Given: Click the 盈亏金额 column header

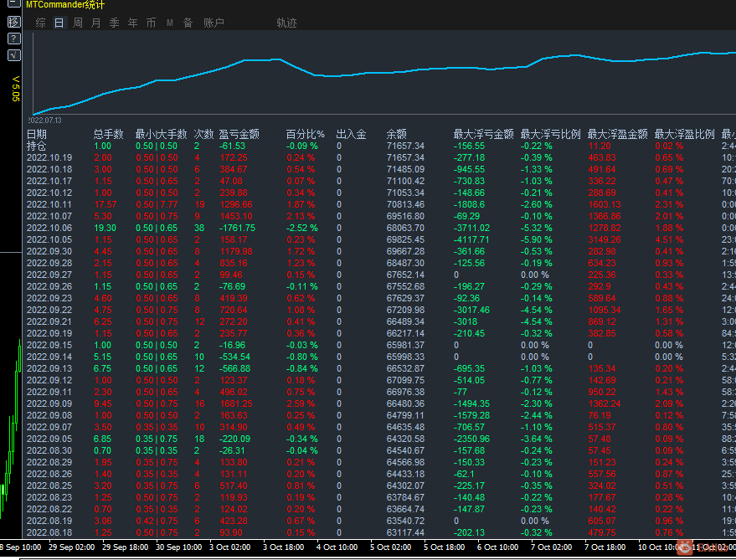Looking at the screenshot, I should click(x=239, y=134).
